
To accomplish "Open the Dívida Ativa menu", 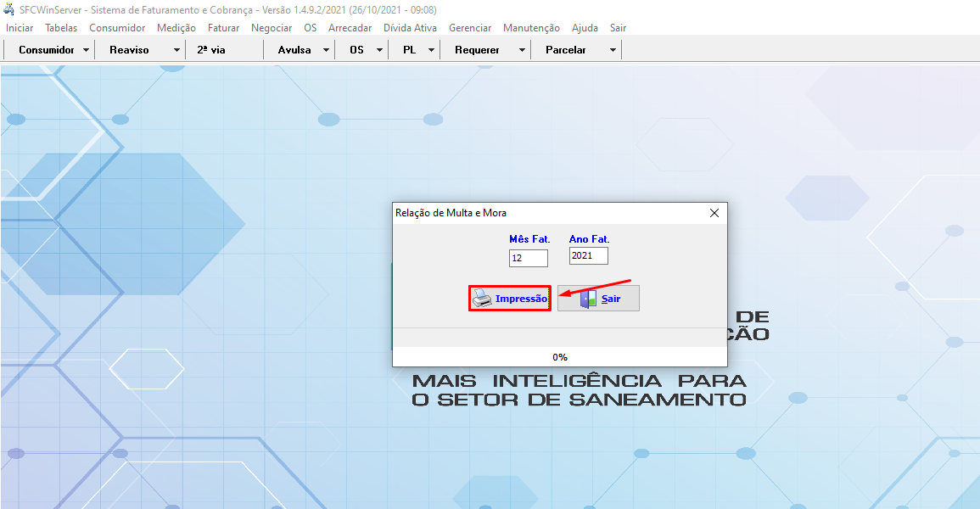I will [x=410, y=28].
